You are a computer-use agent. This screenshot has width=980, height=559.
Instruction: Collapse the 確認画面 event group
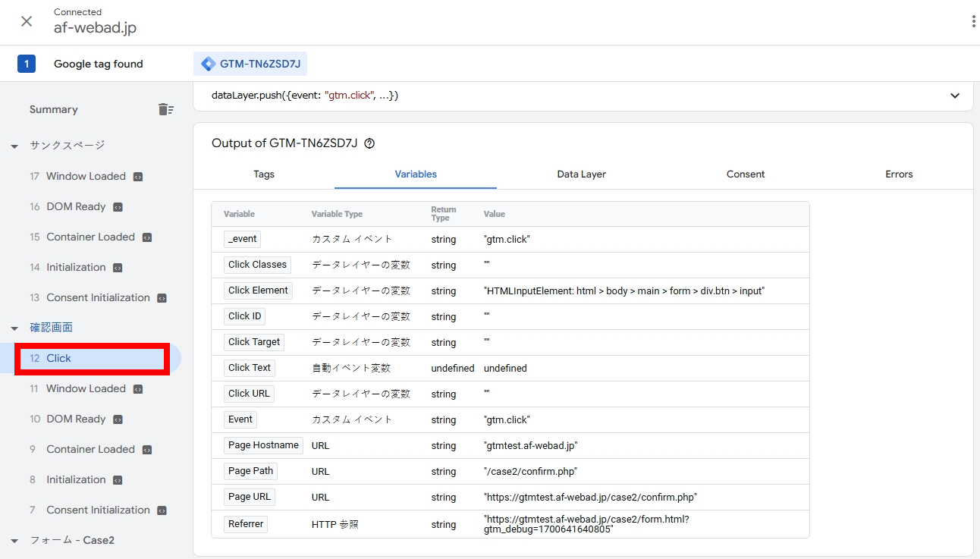14,328
